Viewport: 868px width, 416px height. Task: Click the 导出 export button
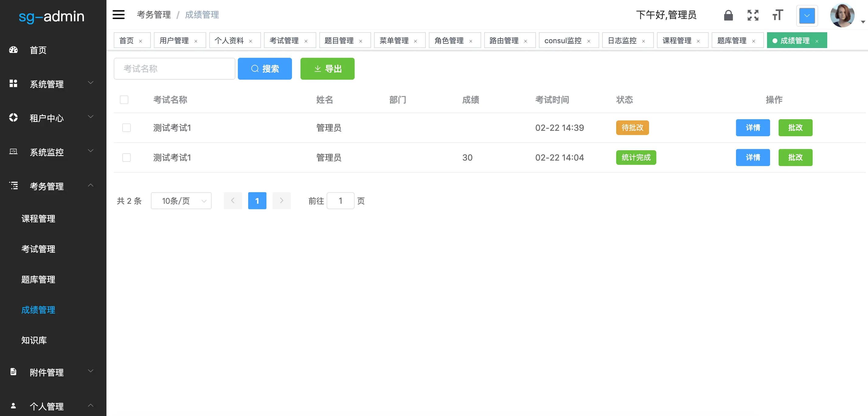pyautogui.click(x=327, y=69)
